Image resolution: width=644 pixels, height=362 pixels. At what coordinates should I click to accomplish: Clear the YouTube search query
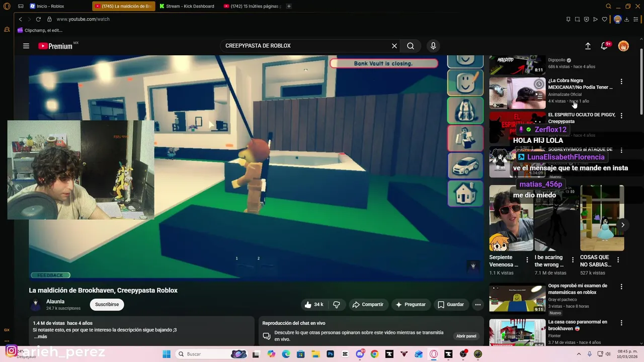click(394, 46)
